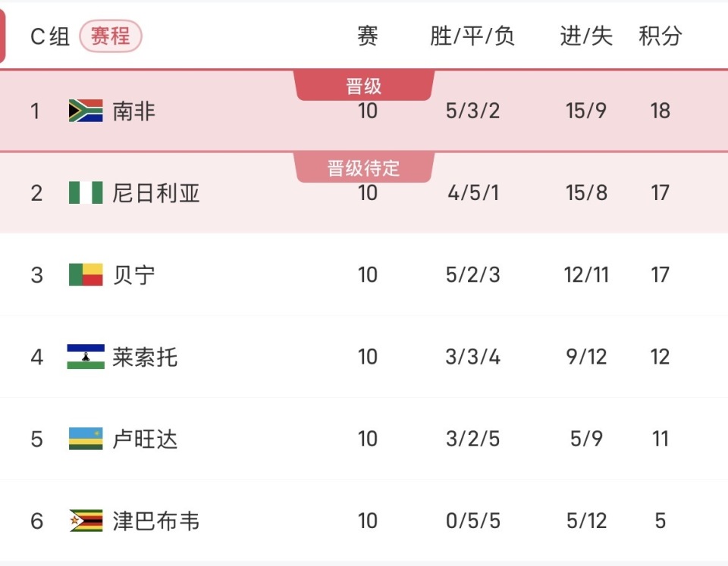Select the 莱索托 team name
This screenshot has height=566, width=728.
145,357
